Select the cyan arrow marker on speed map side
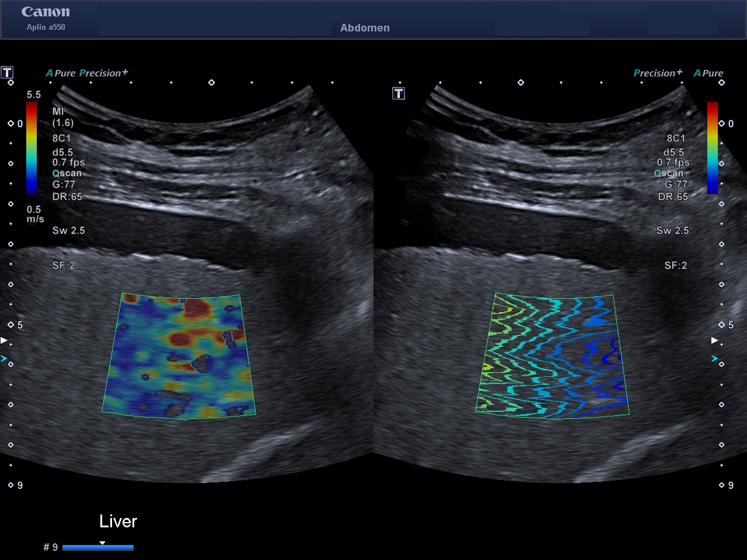The width and height of the screenshot is (747, 560). (x=4, y=359)
